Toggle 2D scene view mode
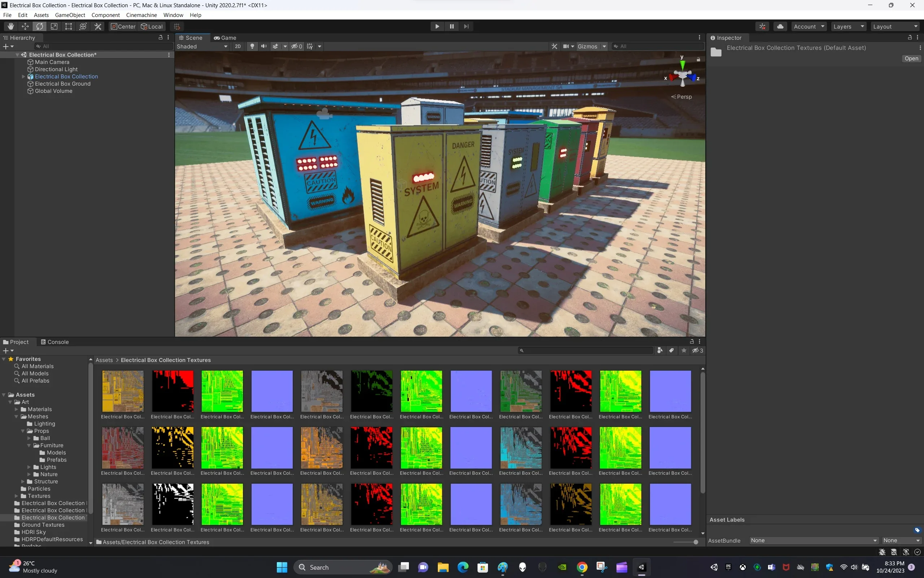 (x=238, y=46)
